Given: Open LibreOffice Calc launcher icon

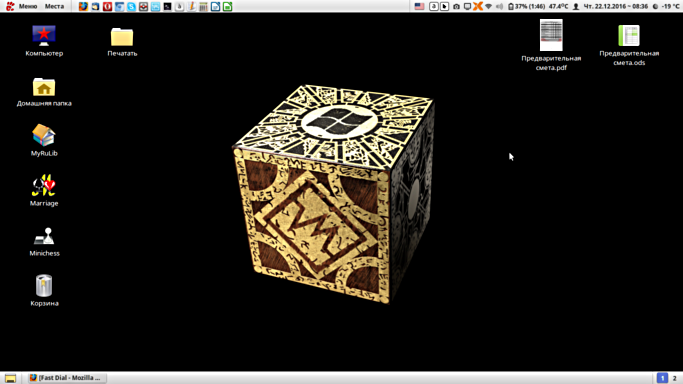Looking at the screenshot, I should (227, 7).
